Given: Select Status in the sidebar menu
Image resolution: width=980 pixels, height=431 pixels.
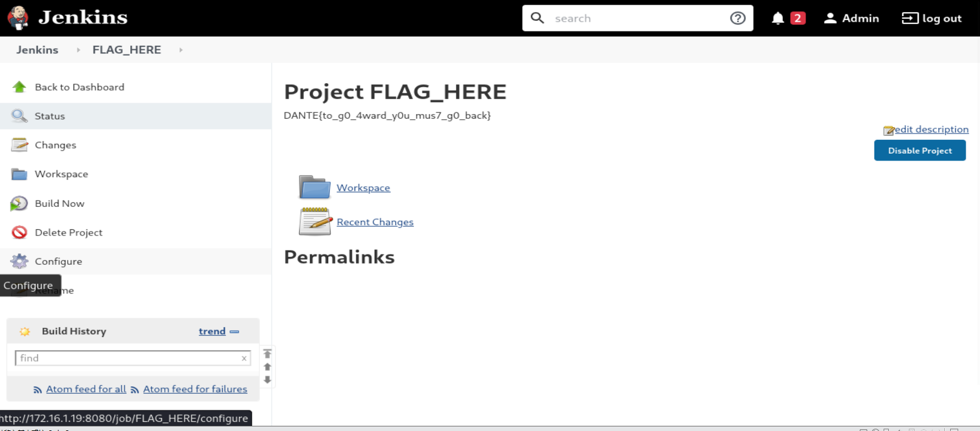Looking at the screenshot, I should (x=135, y=116).
